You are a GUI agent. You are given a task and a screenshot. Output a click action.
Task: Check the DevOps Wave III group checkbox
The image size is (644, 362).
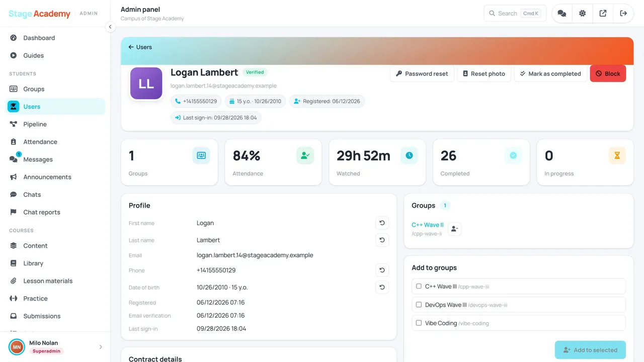419,305
